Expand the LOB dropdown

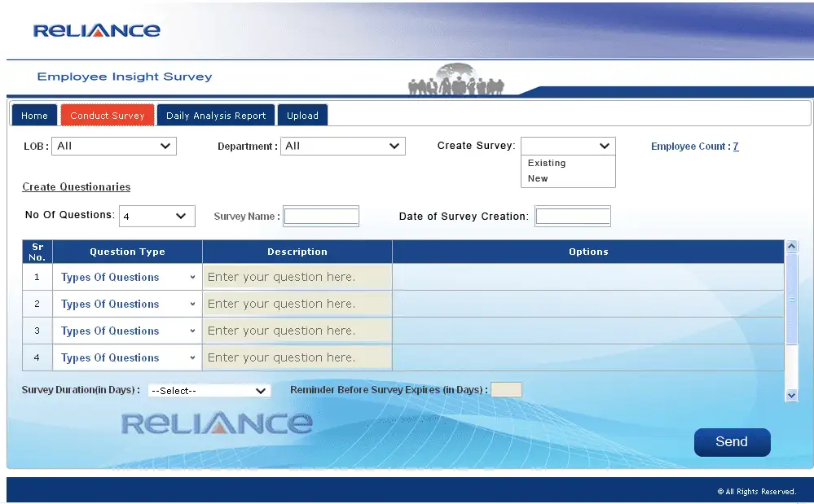[x=114, y=146]
